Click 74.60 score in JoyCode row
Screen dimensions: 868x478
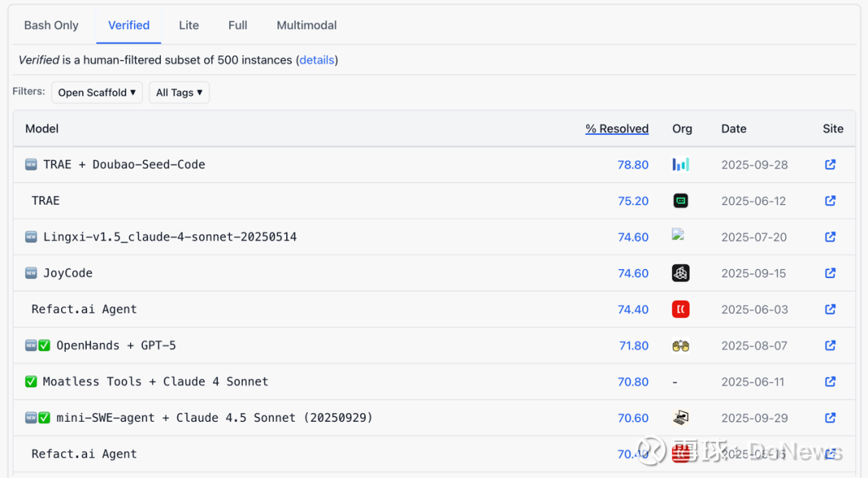[633, 273]
